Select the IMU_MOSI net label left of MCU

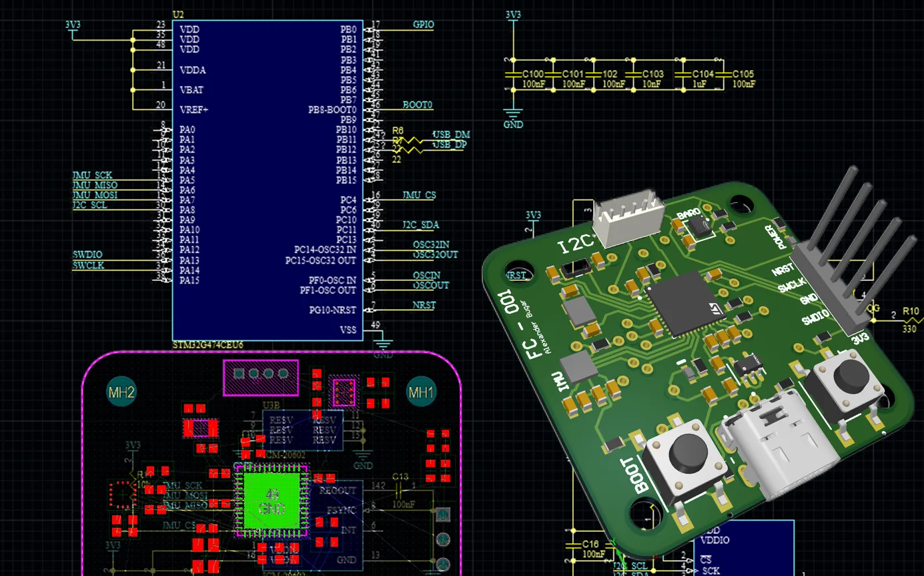[95, 195]
